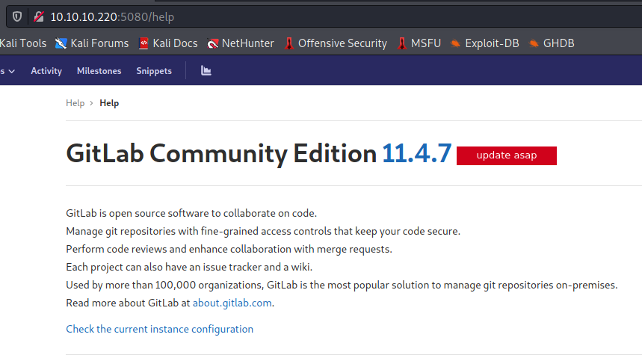Click the red update asap badge

[x=507, y=155]
